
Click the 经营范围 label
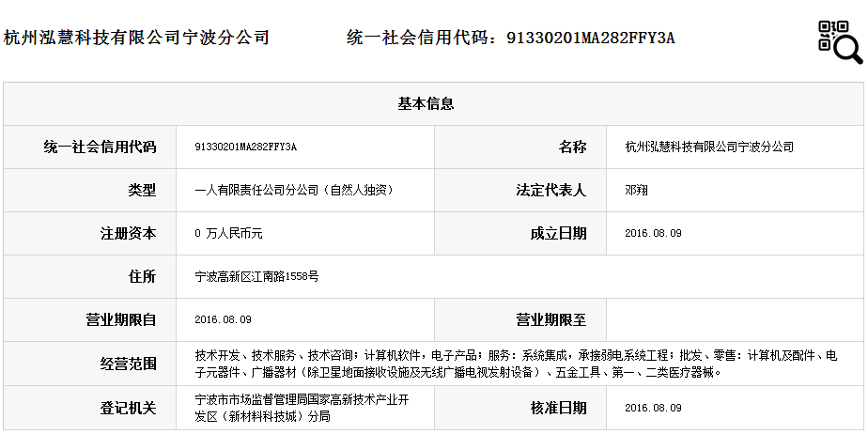pos(128,364)
